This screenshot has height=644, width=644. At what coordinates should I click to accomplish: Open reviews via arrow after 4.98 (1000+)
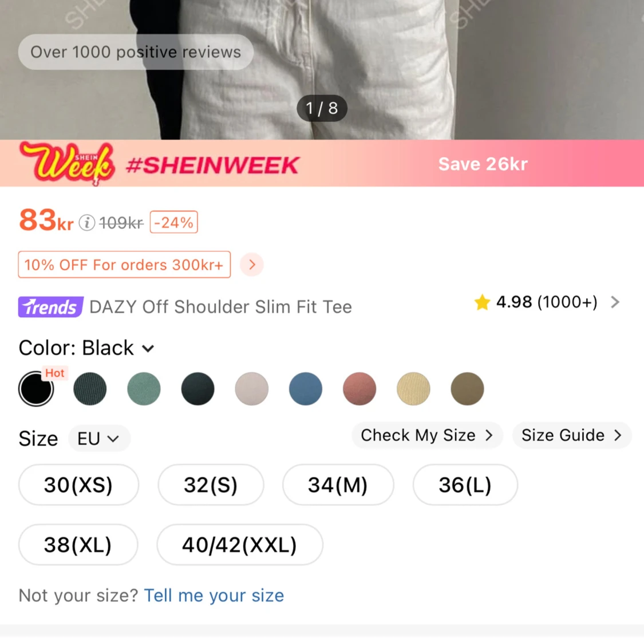tap(615, 302)
